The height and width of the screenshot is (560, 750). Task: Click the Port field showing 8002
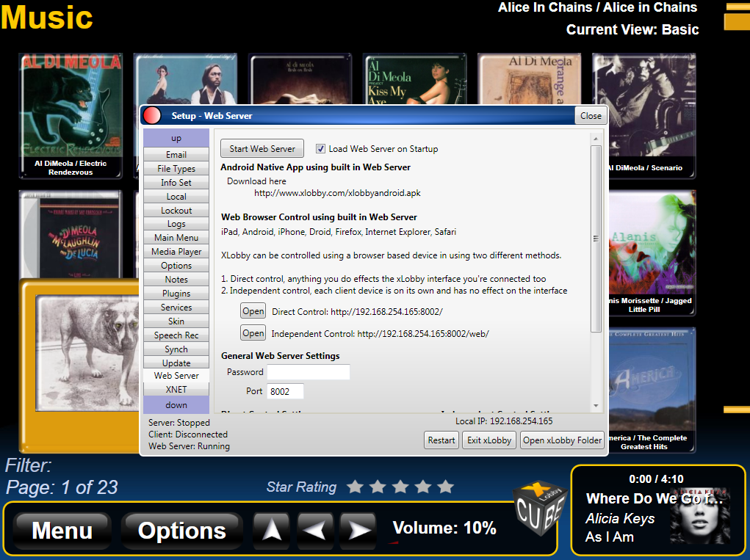coord(285,391)
